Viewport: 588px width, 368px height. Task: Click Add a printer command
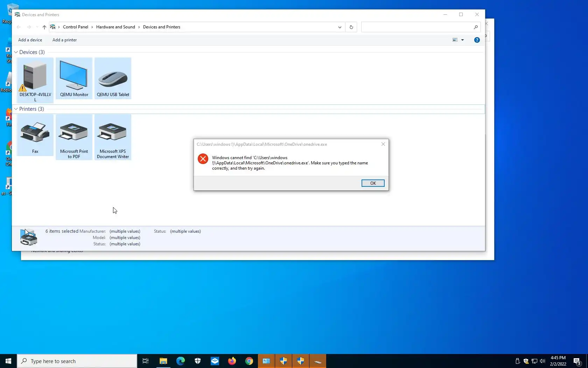coord(64,40)
